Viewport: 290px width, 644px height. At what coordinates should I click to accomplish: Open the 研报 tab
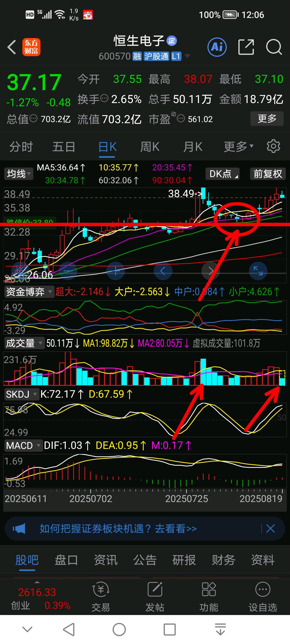[184, 560]
